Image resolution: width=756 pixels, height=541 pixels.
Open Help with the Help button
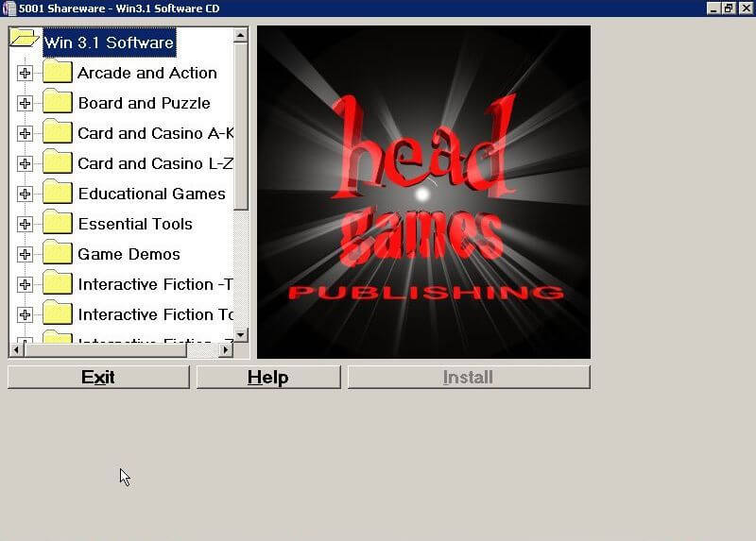268,378
